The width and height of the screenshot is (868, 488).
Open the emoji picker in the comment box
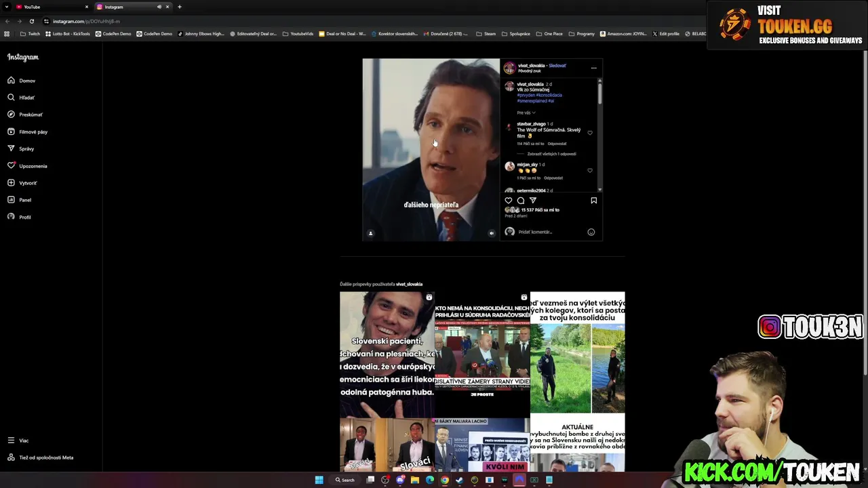(x=591, y=232)
